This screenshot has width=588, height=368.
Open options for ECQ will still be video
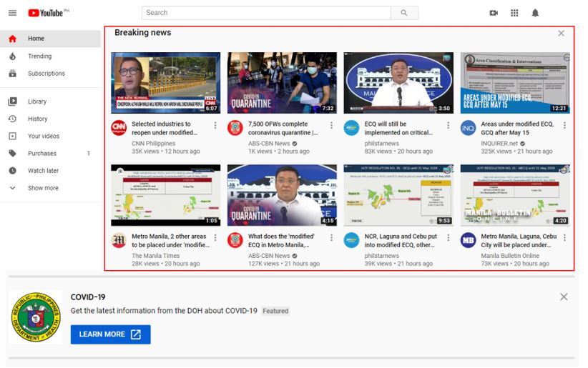click(x=448, y=125)
